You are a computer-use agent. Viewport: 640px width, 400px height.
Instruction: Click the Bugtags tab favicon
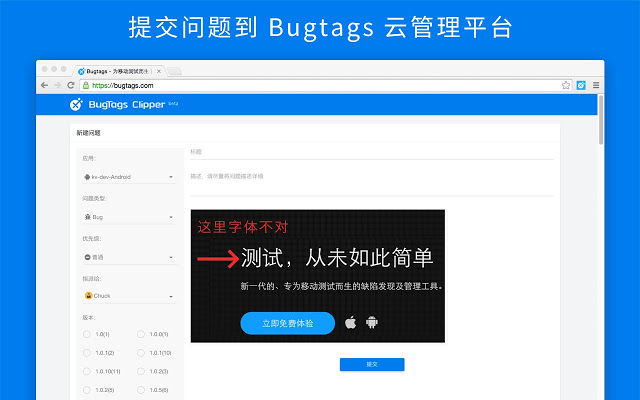coord(81,71)
